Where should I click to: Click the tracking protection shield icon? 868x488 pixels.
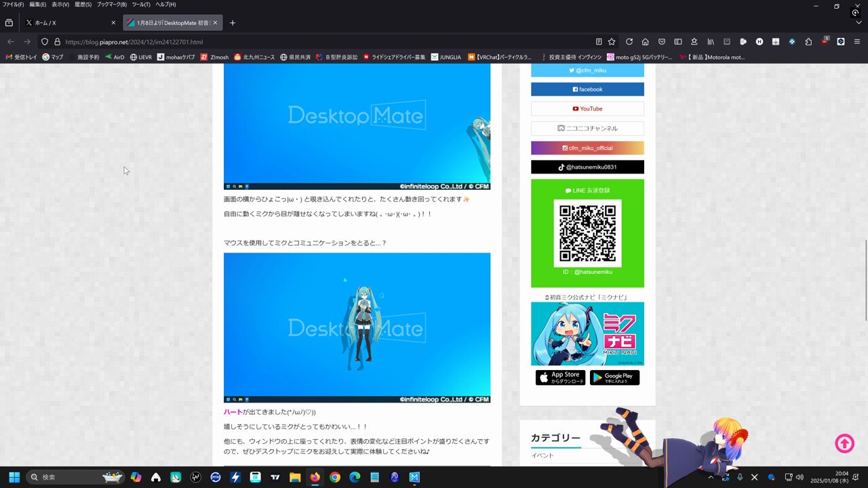click(x=45, y=41)
